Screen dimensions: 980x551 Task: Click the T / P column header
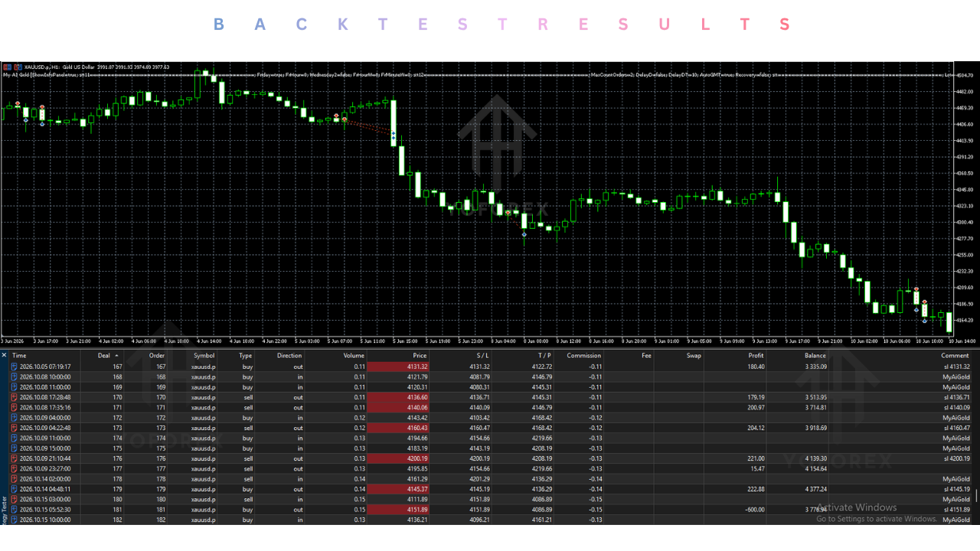(544, 355)
